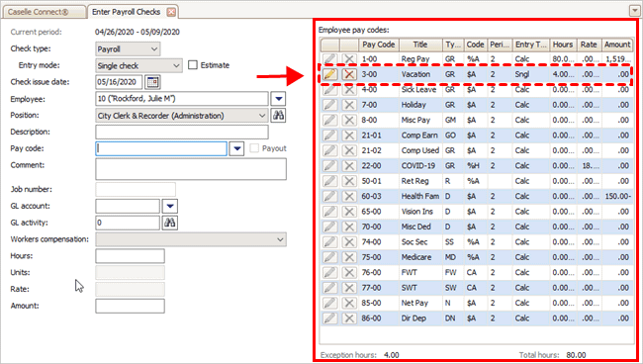
Task: Sort by the Title column header
Action: click(x=420, y=45)
